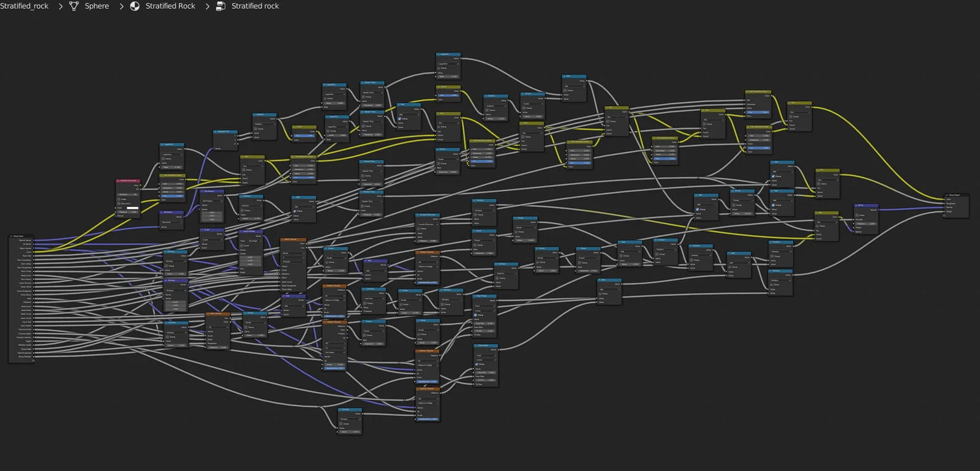Select Sphere in the breadcrumb path
This screenshot has height=471, width=980.
(97, 6)
